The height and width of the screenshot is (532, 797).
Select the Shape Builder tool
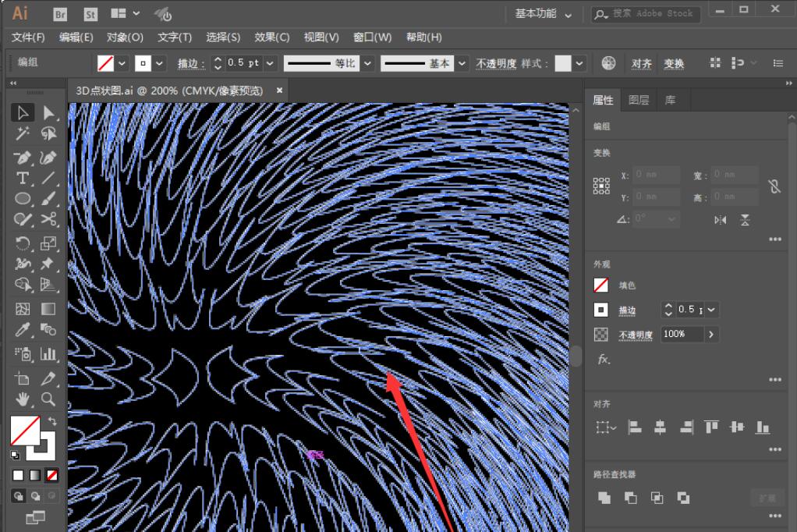[23, 284]
